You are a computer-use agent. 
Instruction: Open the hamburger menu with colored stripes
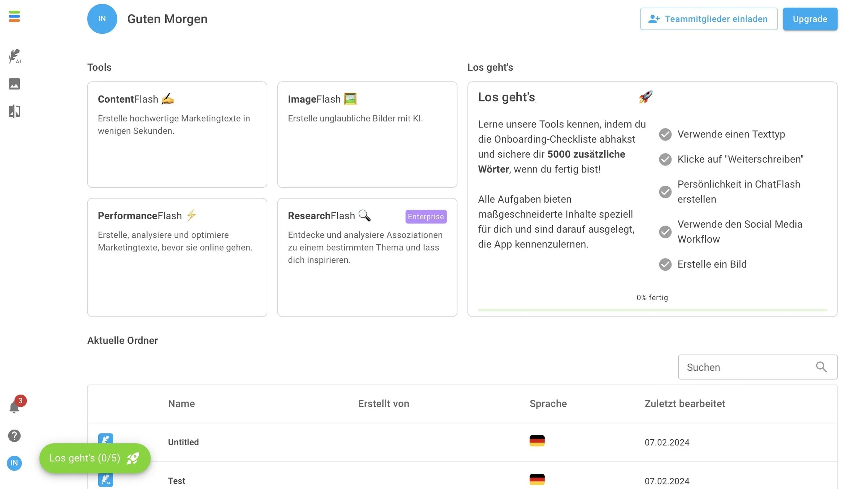14,16
